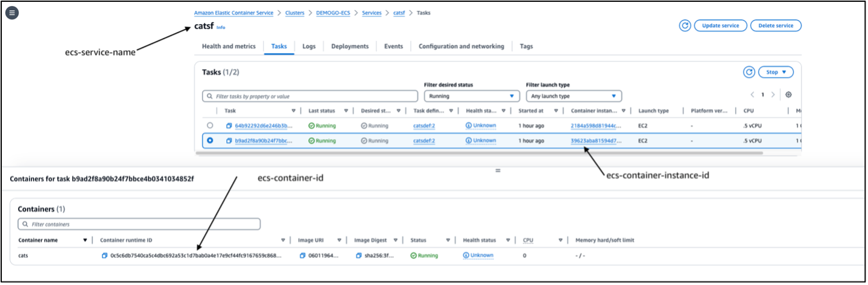The image size is (868, 285).
Task: Click health info icon in 64b92292 task row
Action: pyautogui.click(x=469, y=125)
